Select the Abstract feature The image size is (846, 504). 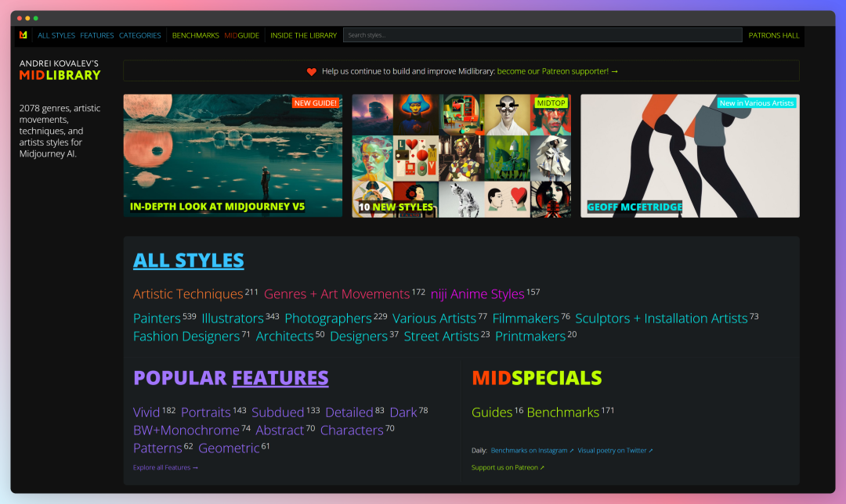point(280,430)
